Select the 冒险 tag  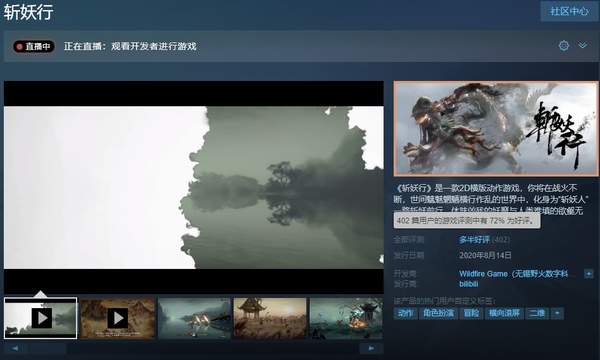(471, 313)
